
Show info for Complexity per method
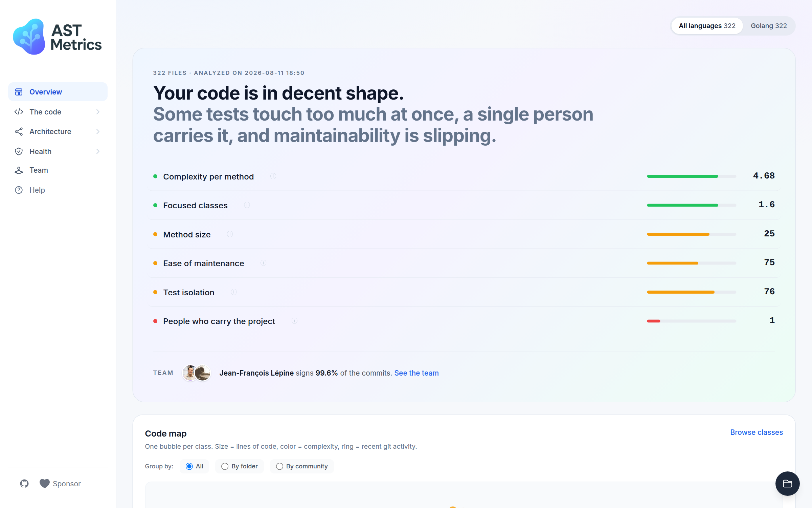click(273, 176)
